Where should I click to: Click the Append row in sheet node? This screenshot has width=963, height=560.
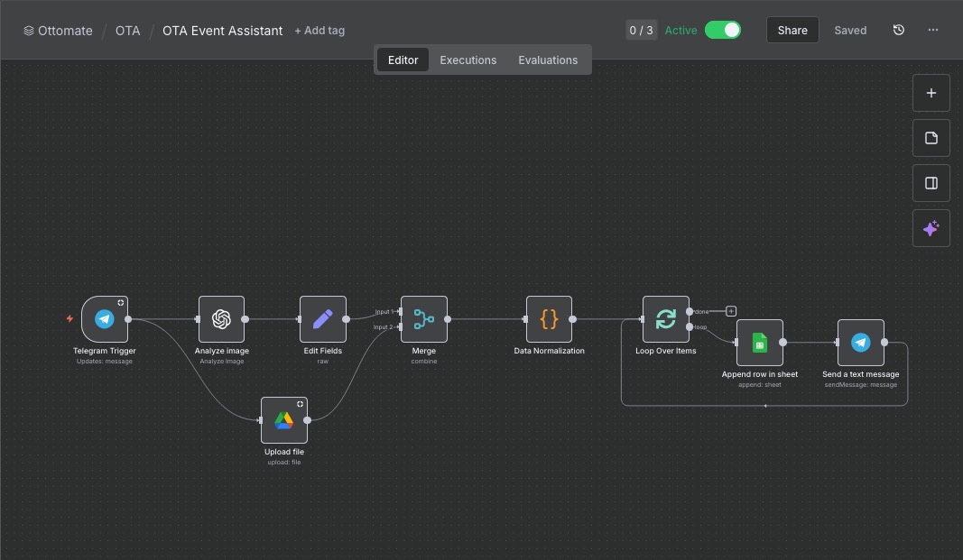[759, 342]
